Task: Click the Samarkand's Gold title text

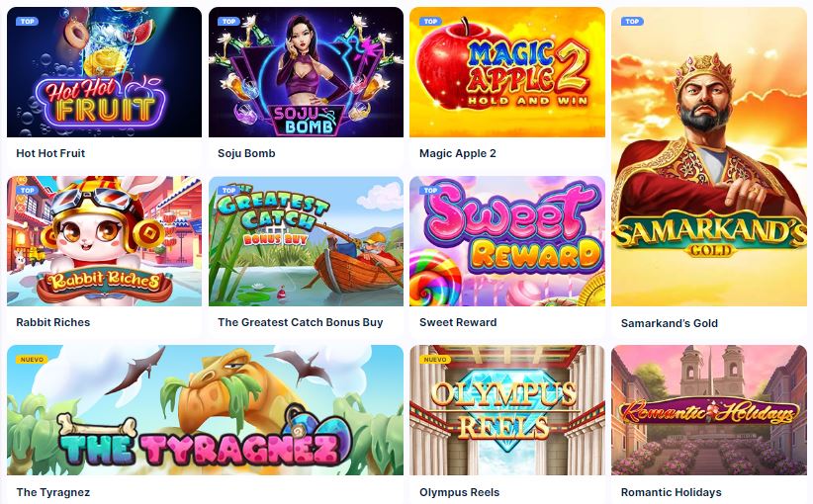Action: click(x=670, y=323)
